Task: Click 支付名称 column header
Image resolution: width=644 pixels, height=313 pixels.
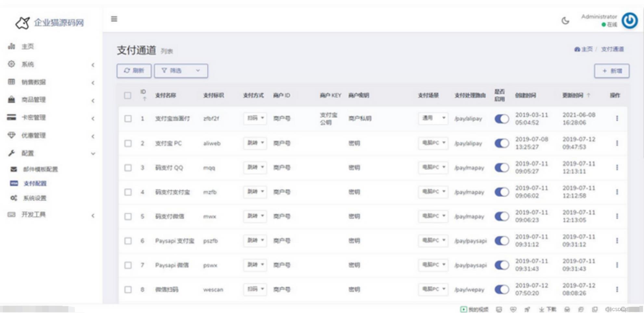Action: click(166, 95)
